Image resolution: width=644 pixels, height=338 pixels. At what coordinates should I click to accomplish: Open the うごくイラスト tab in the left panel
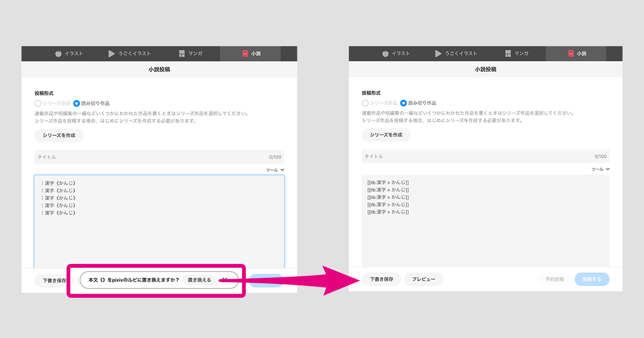(129, 54)
